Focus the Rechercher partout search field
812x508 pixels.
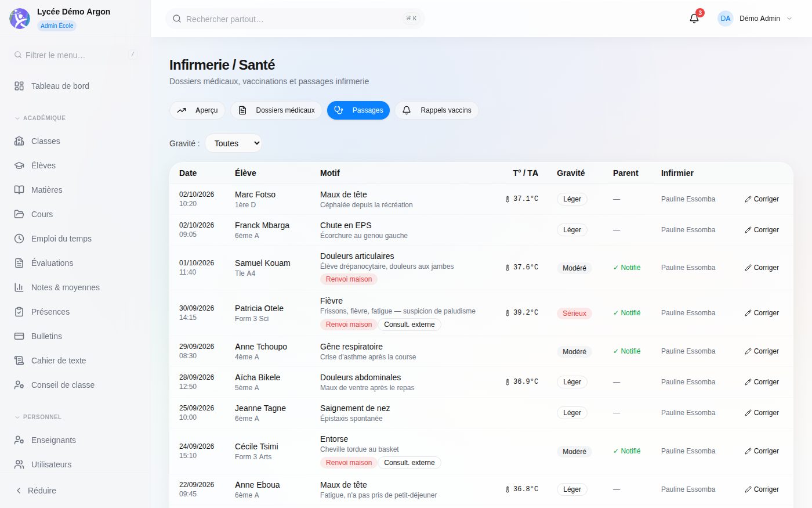point(295,19)
